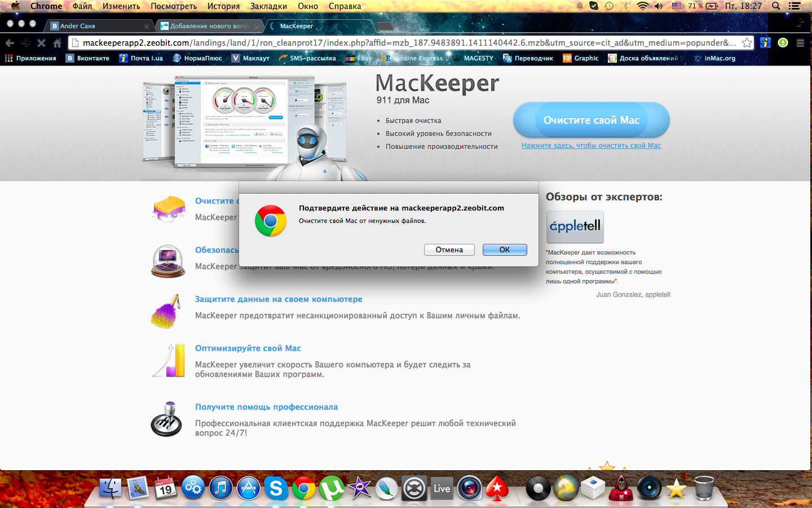Close the MacKeeper tab

point(366,26)
